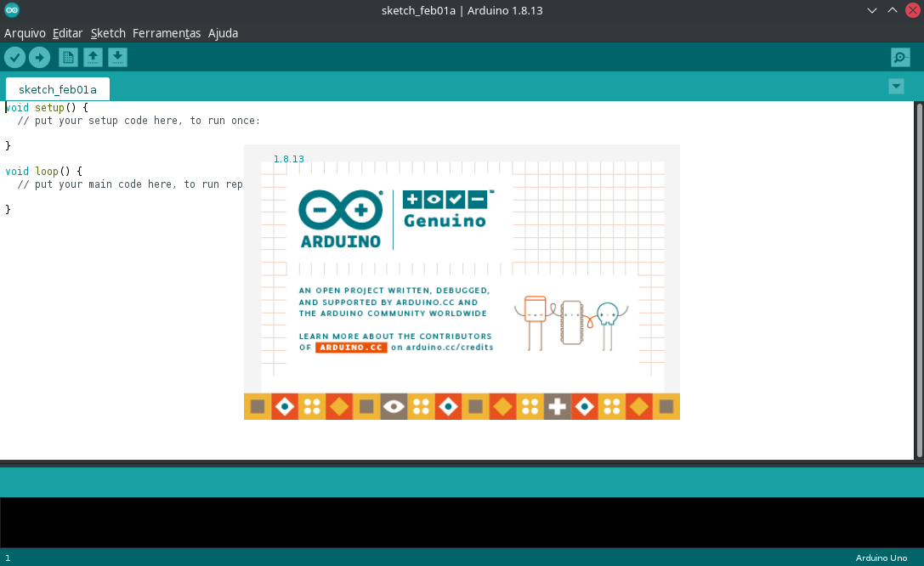This screenshot has height=566, width=924.
Task: Open the Arquivo menu
Action: pyautogui.click(x=24, y=32)
